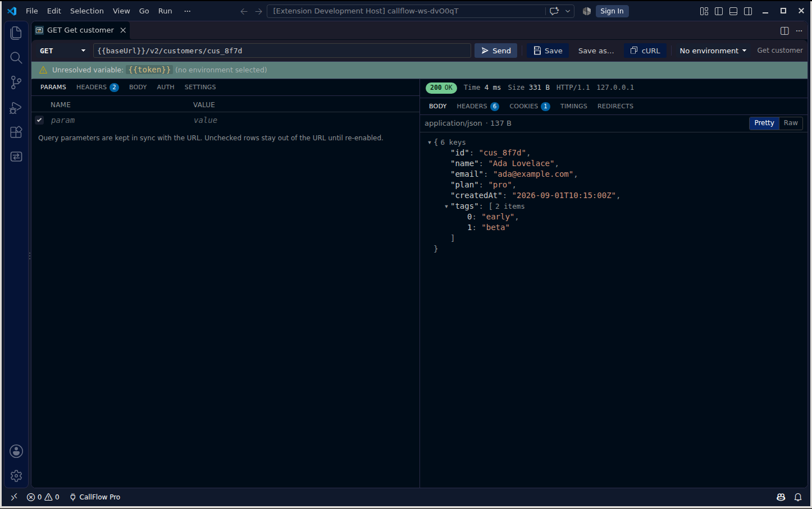The width and height of the screenshot is (812, 509).
Task: Switch to the TIMINGS tab
Action: tap(574, 106)
